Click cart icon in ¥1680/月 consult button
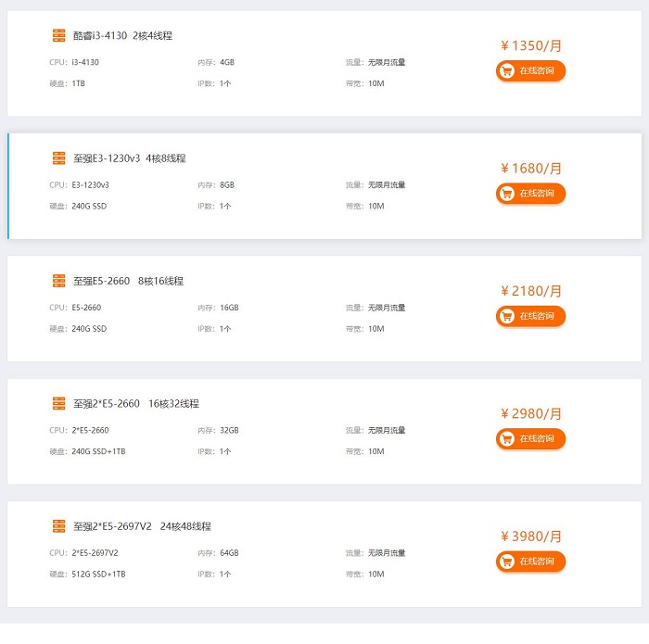Viewport: 649px width, 644px height. (506, 193)
